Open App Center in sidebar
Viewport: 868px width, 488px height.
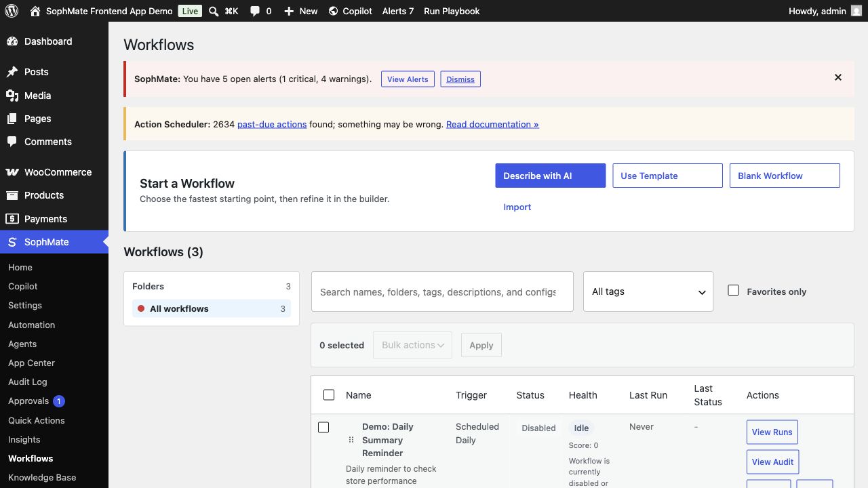[x=31, y=363]
